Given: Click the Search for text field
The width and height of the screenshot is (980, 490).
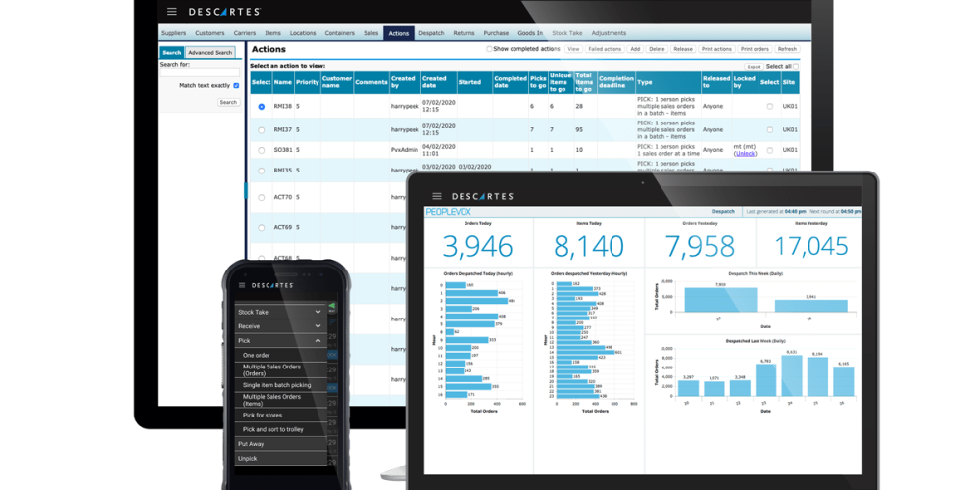Looking at the screenshot, I should [x=200, y=73].
